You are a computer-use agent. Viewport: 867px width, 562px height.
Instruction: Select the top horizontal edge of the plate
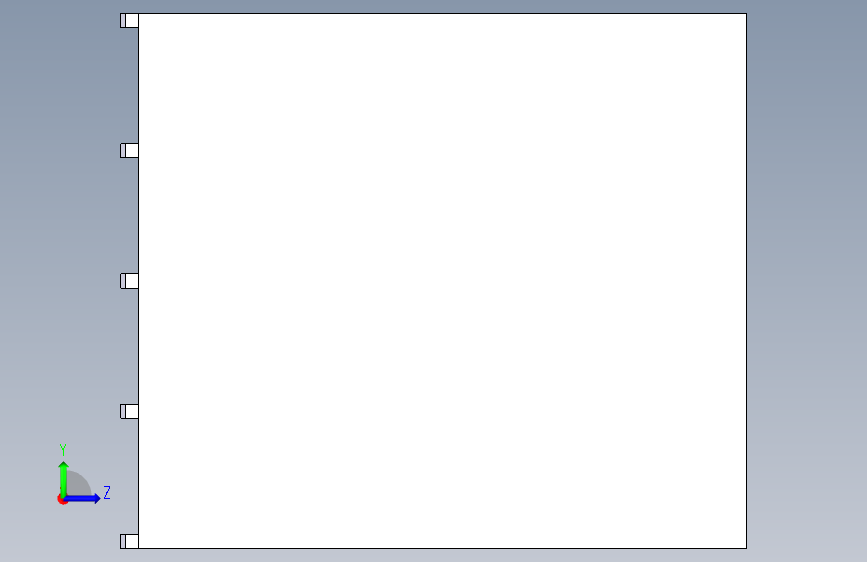click(x=442, y=13)
